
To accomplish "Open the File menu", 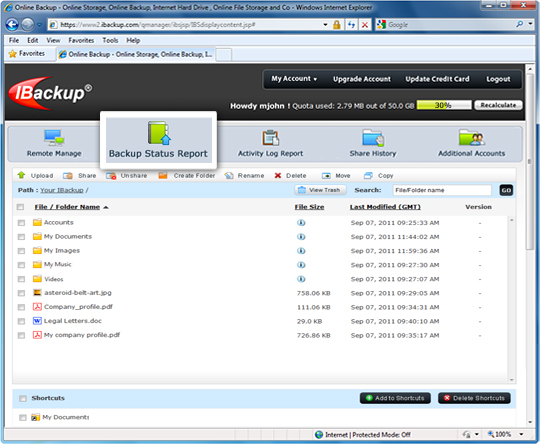I will (x=14, y=40).
